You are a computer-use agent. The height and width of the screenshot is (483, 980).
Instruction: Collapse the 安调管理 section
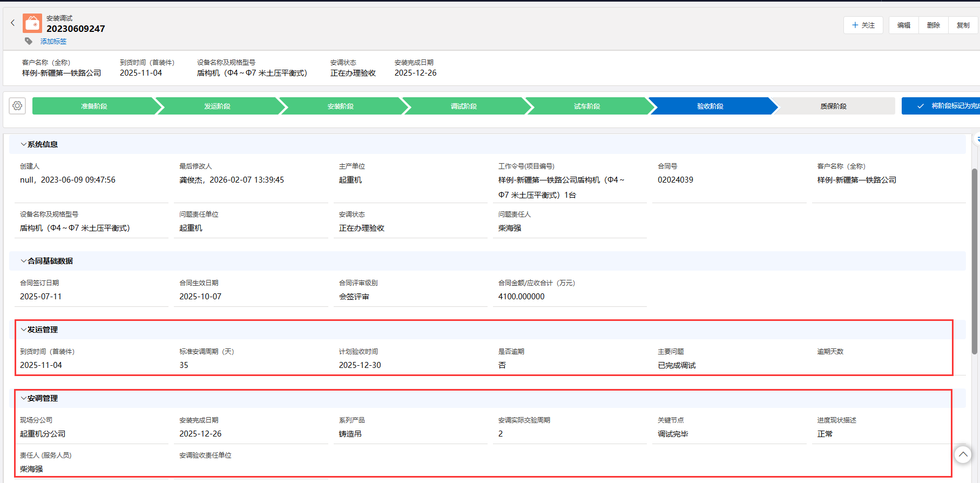23,398
